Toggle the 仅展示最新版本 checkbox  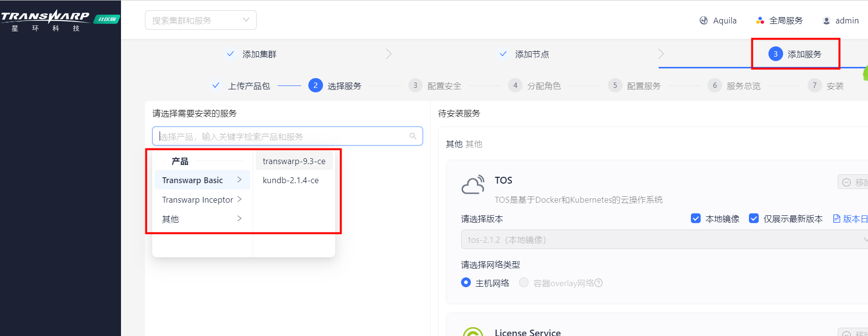click(x=754, y=218)
